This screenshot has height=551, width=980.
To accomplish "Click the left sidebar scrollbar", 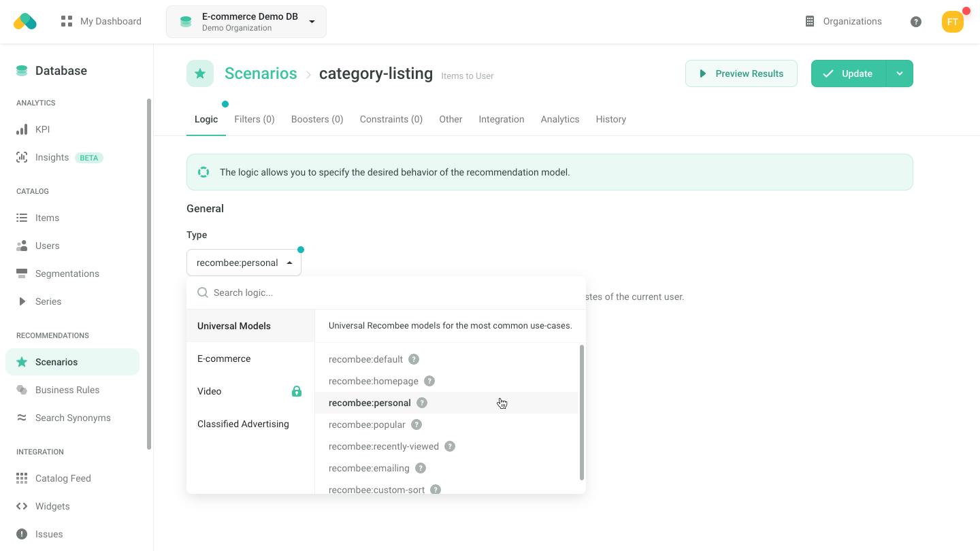I will (149, 274).
